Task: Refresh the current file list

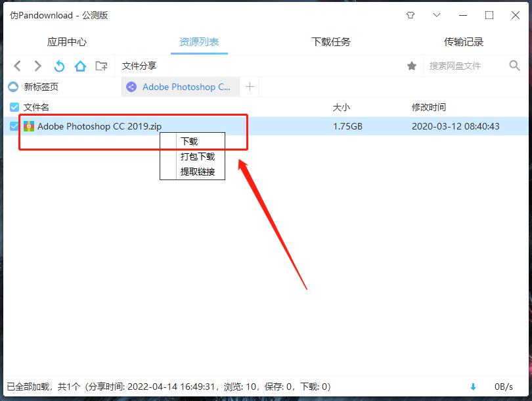Action: [x=58, y=66]
